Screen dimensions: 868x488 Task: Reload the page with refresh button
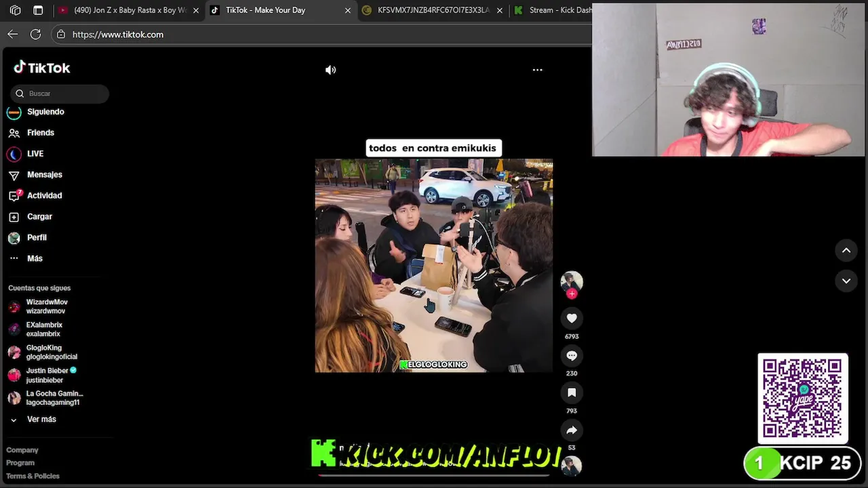click(x=36, y=34)
